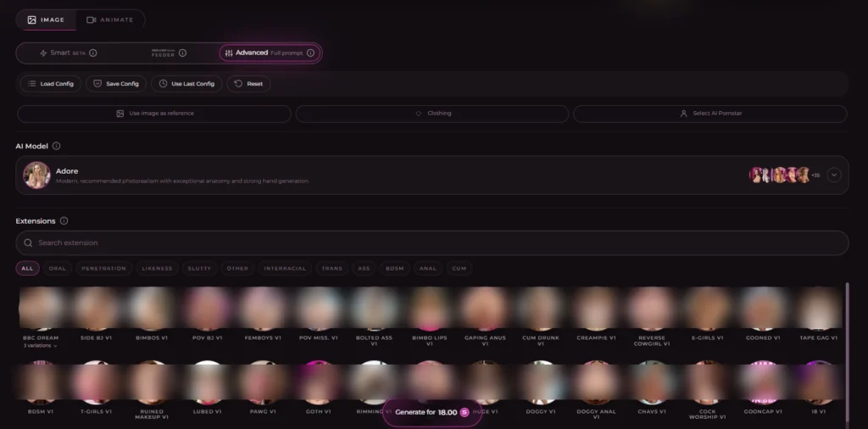Filter extensions by INTERRACIAL
This screenshot has width=868, height=429.
tap(285, 269)
